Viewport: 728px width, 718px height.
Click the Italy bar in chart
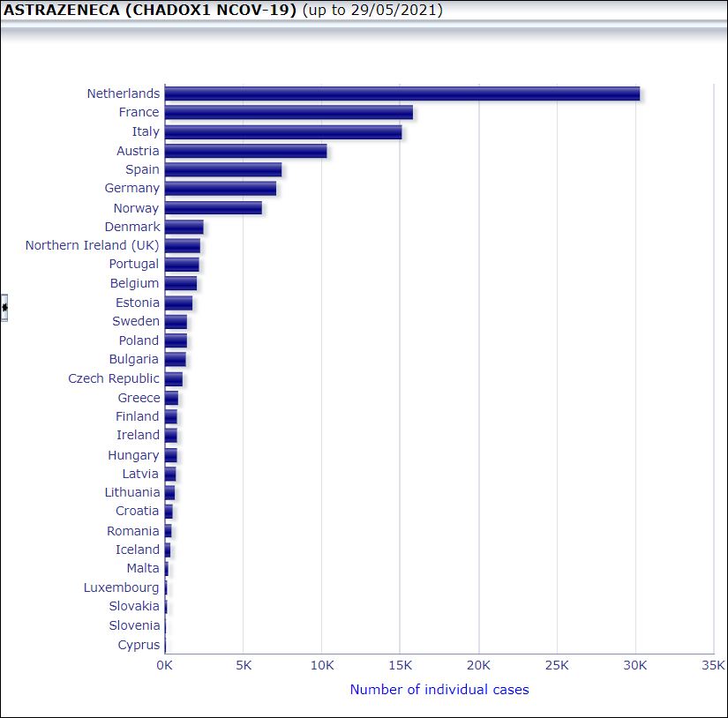point(283,131)
